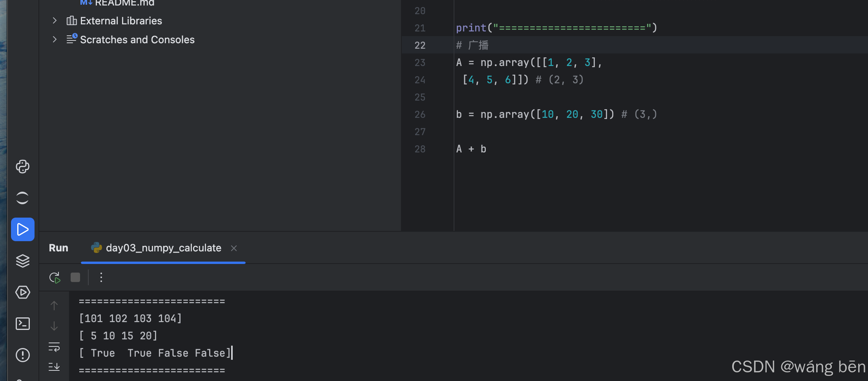Click 'A = np.array([[1, 2, 3],' line
This screenshot has width=868, height=381.
click(529, 62)
